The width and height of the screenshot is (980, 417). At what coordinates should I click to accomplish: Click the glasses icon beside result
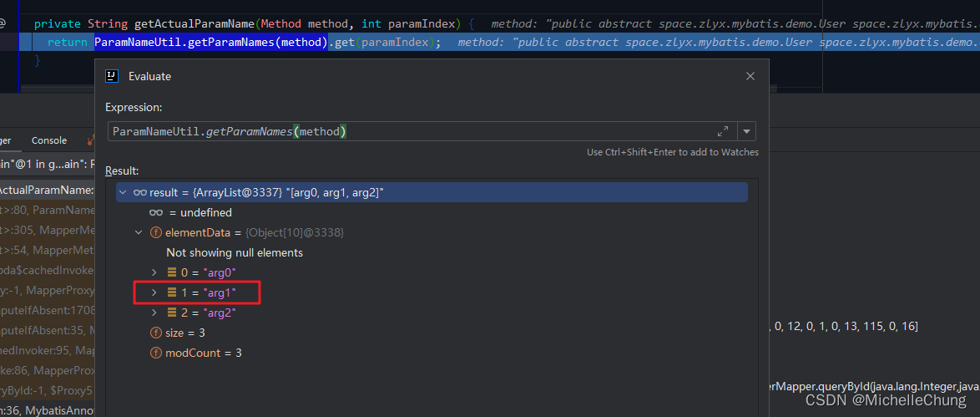[x=139, y=193]
